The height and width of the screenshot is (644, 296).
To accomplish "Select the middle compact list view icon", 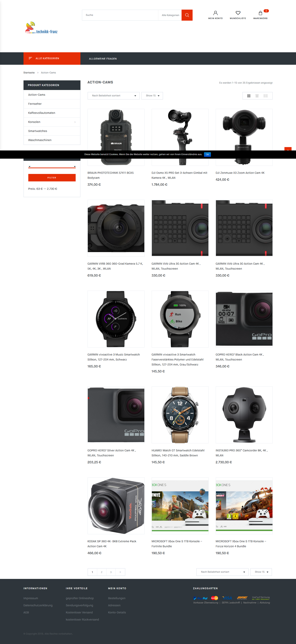I will point(257,96).
